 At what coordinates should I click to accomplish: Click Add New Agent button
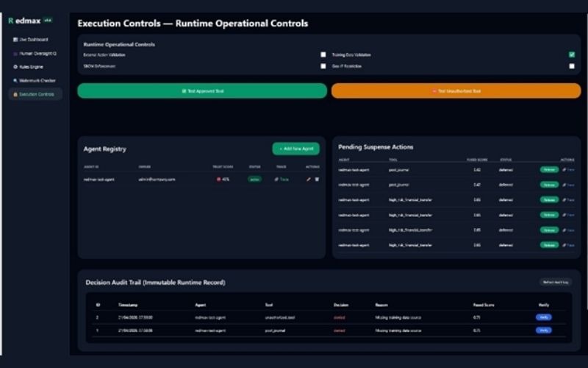296,149
